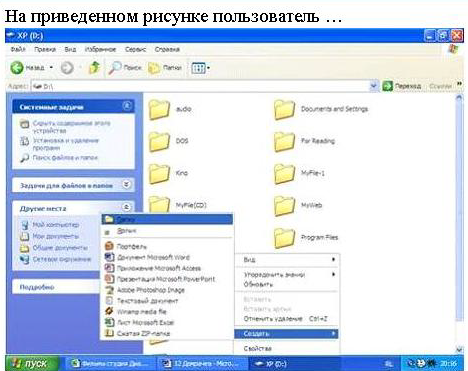Select the For Reading folder icon
Screen dimensions: 468x371
pos(284,141)
